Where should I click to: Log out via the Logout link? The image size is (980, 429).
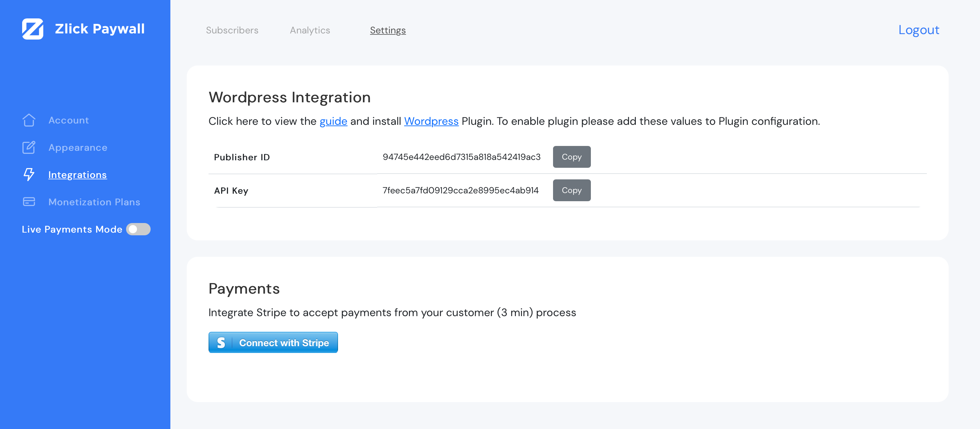click(x=918, y=30)
